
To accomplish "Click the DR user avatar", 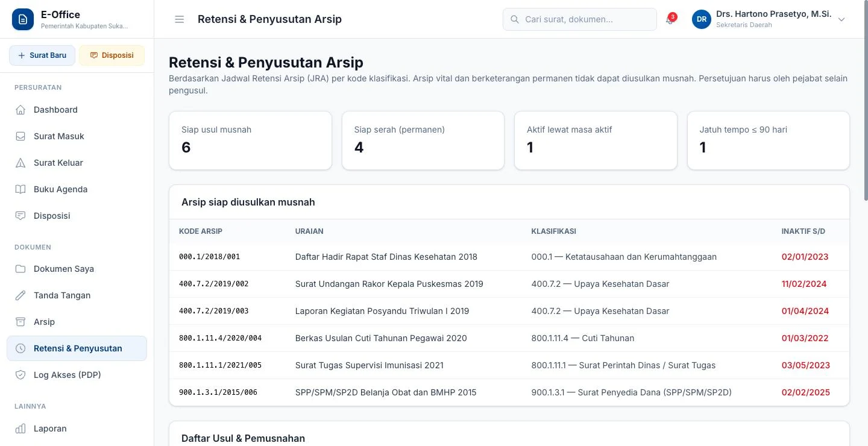I will 702,19.
